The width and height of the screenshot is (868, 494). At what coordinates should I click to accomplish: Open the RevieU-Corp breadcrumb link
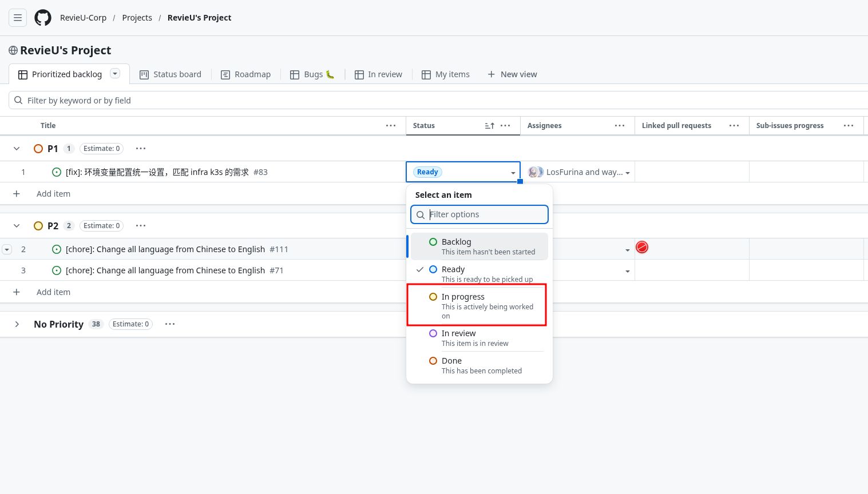[83, 17]
